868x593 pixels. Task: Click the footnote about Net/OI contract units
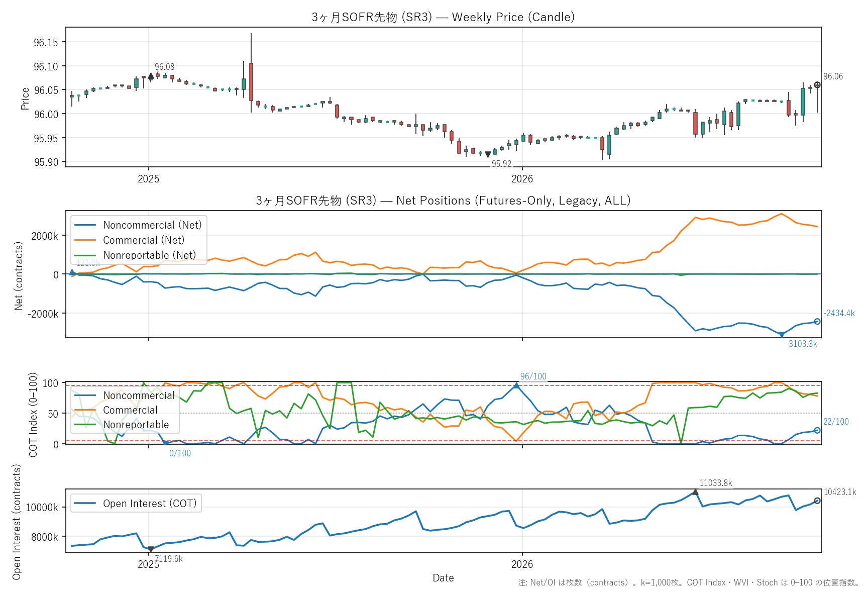[689, 582]
